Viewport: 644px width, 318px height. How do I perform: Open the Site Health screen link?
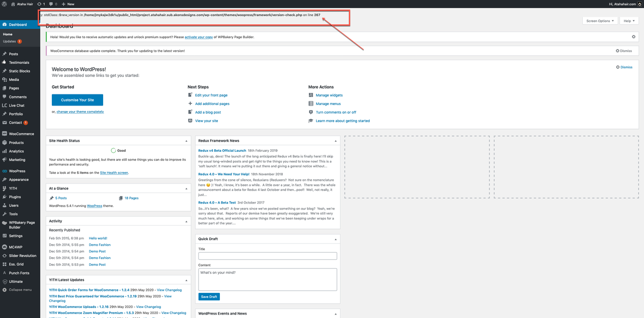point(114,173)
